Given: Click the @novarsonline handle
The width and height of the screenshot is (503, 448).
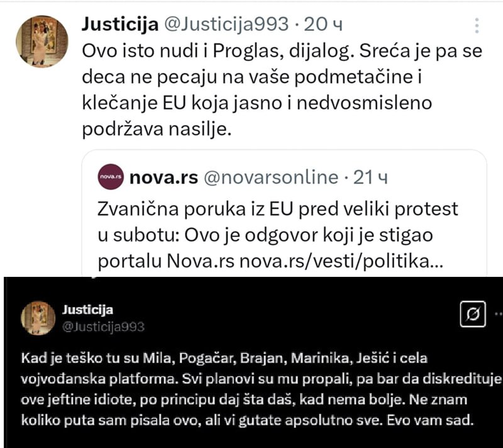Looking at the screenshot, I should point(271,177).
